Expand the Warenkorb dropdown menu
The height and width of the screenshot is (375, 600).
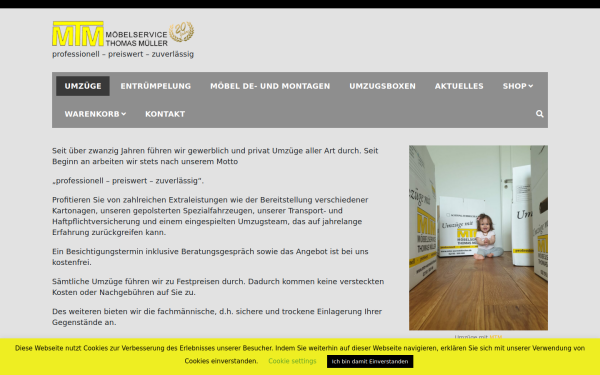tap(95, 114)
